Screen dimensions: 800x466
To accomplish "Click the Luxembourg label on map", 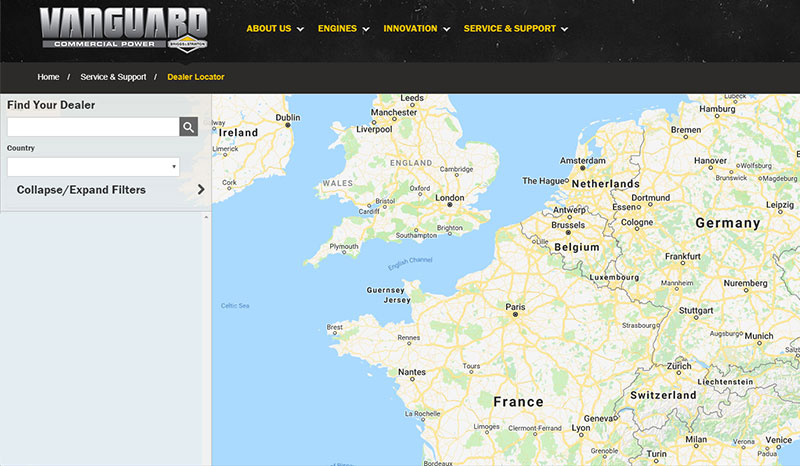I will 614,277.
